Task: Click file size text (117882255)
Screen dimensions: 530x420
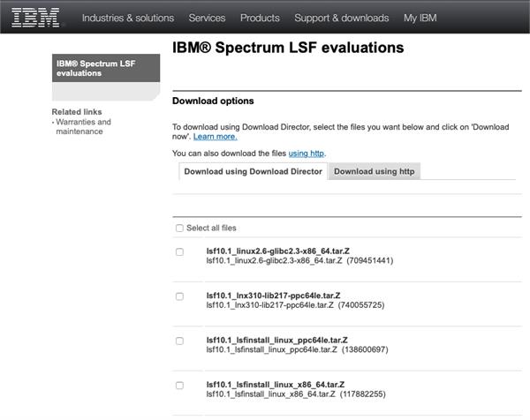Action: (362, 394)
